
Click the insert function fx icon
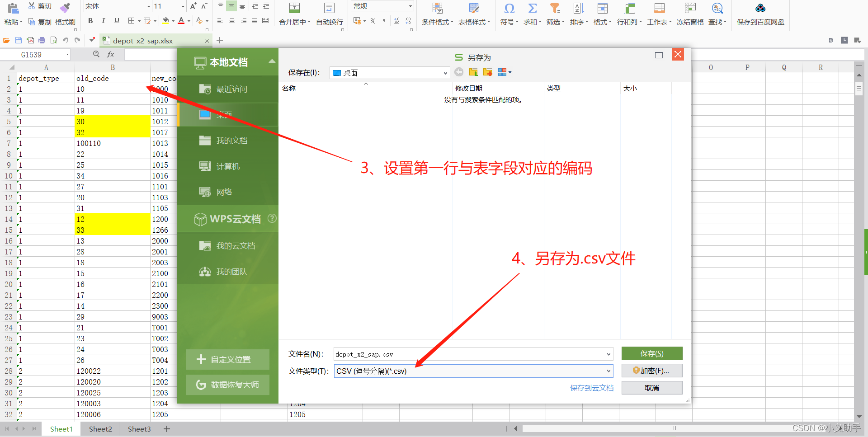click(x=110, y=54)
